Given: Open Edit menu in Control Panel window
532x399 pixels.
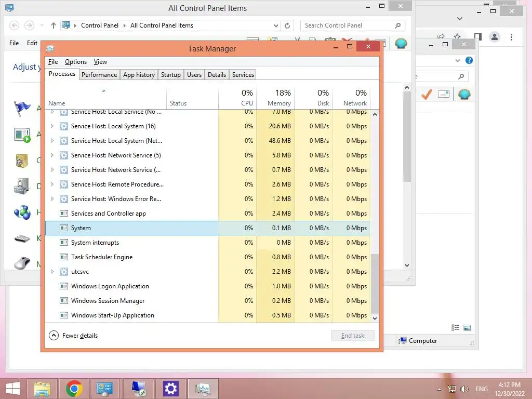Looking at the screenshot, I should 32,43.
